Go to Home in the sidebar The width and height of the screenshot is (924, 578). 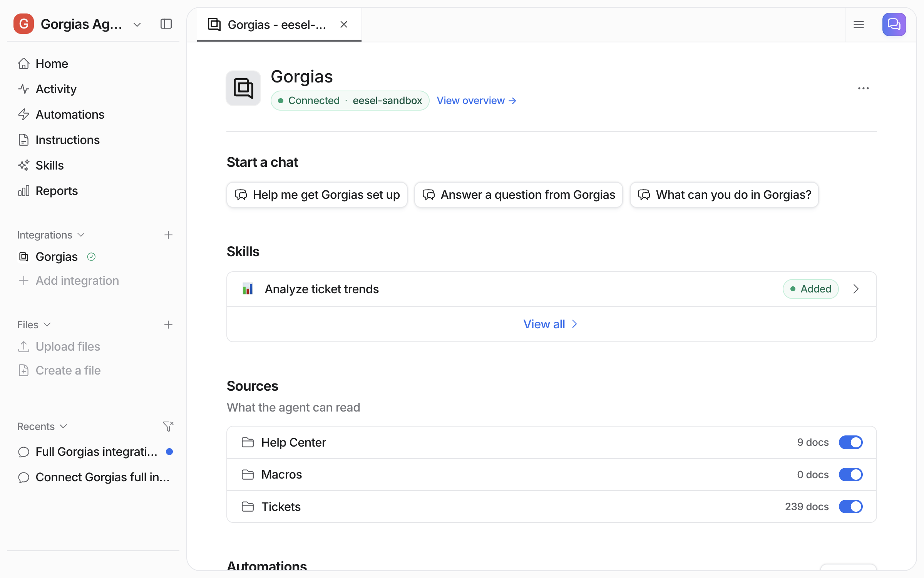point(52,64)
